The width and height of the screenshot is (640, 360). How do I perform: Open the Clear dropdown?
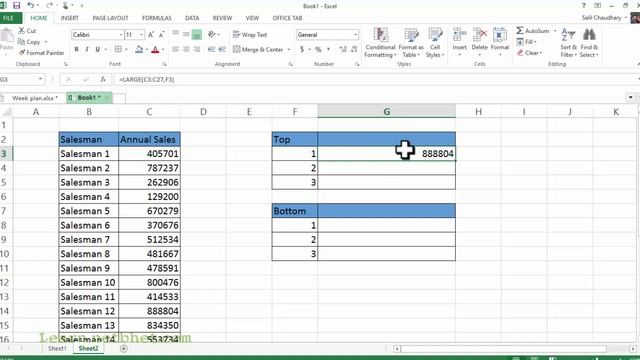(x=529, y=53)
